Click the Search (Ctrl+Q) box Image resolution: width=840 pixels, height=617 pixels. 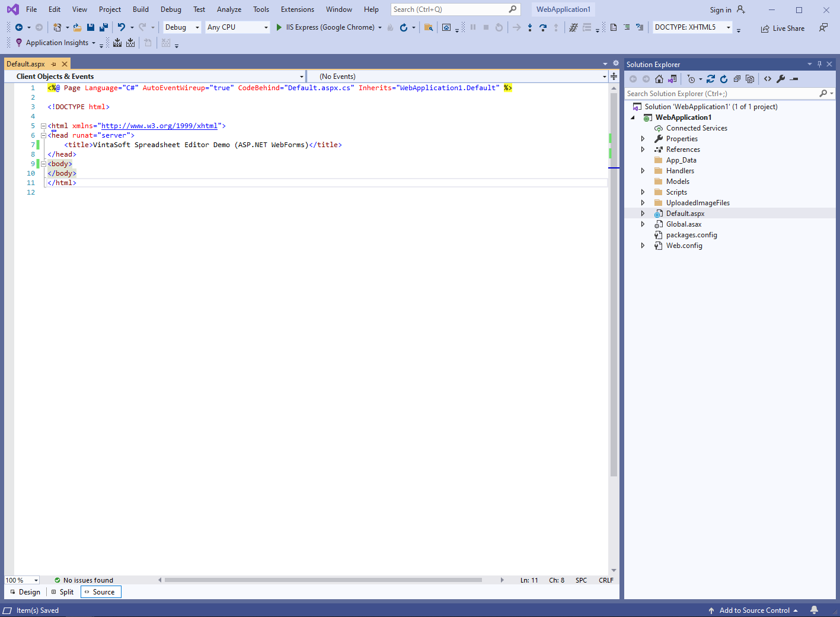pos(455,9)
